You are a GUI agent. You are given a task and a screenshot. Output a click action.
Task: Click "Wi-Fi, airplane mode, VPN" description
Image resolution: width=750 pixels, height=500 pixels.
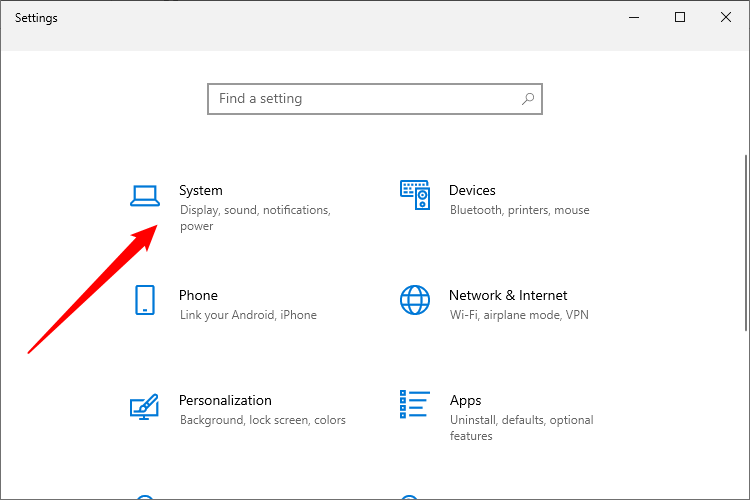click(x=519, y=315)
